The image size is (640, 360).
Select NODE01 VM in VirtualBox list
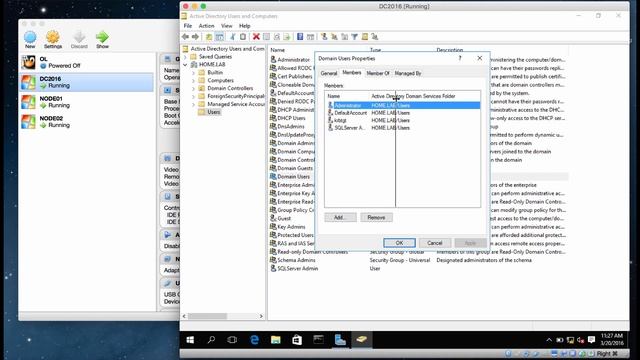(87, 102)
